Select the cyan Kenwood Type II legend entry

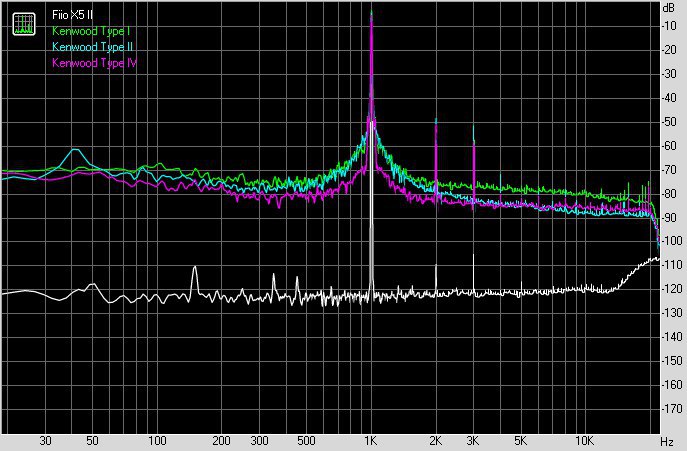(92, 47)
